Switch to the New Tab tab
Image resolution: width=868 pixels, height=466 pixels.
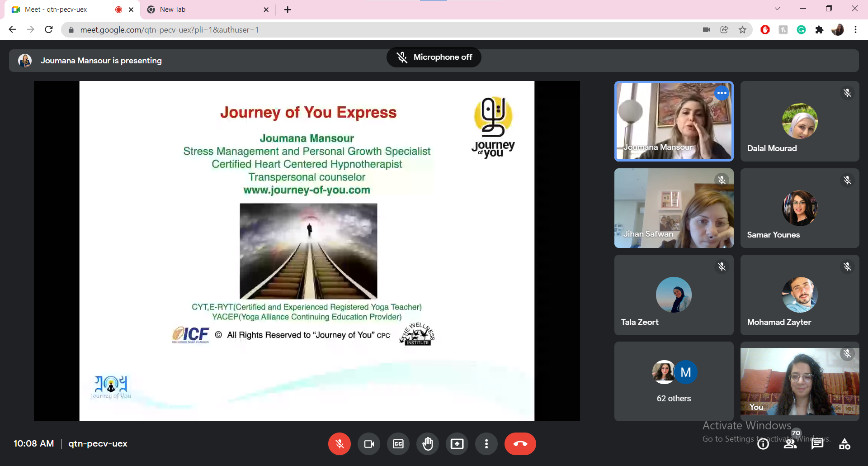click(208, 10)
